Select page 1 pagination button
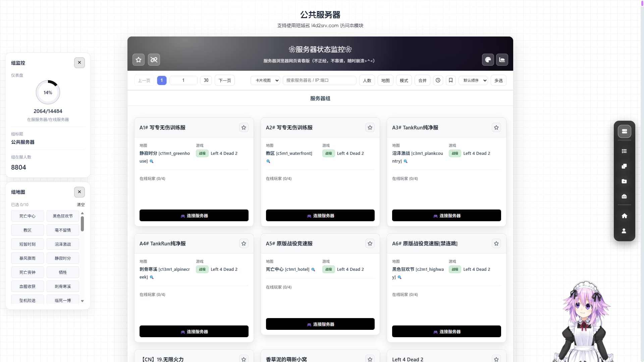644x362 pixels. [x=162, y=80]
